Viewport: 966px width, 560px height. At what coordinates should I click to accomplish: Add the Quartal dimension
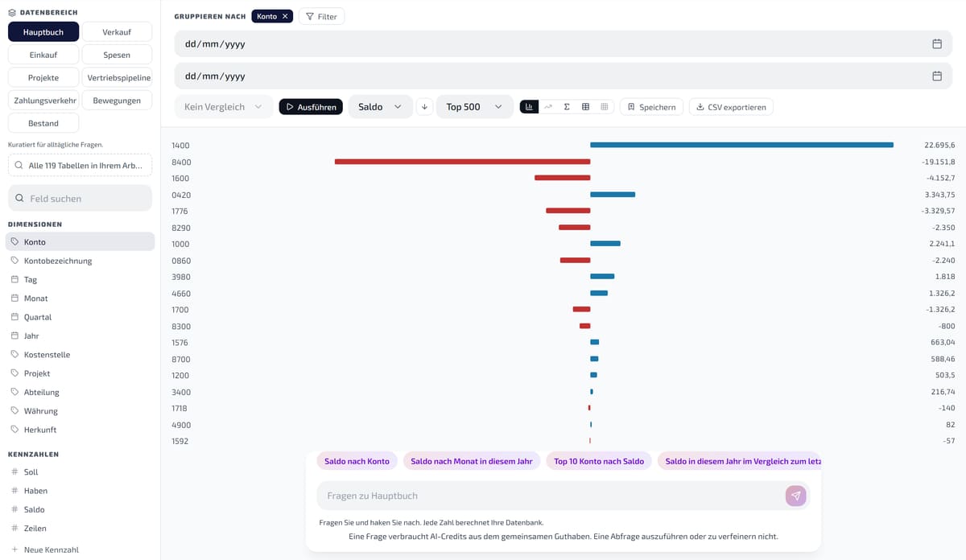pyautogui.click(x=80, y=317)
